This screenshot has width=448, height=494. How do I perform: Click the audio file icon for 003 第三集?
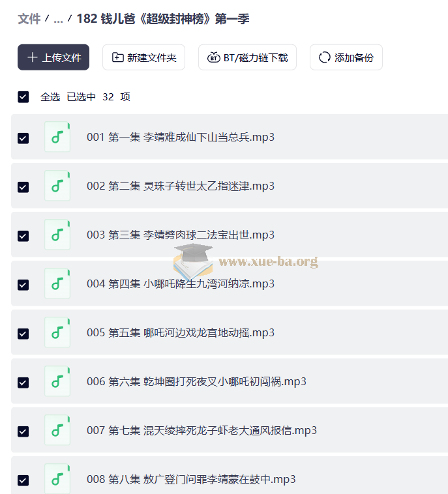tap(57, 235)
